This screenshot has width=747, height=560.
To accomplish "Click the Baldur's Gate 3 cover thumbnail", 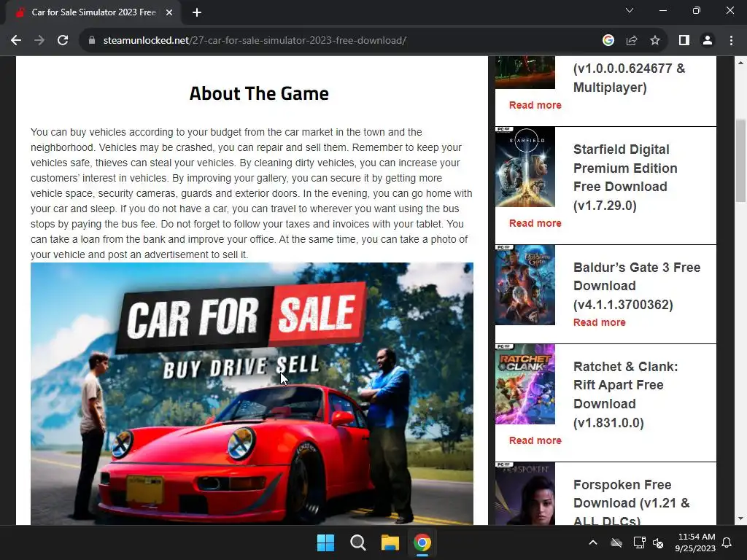I will point(525,285).
